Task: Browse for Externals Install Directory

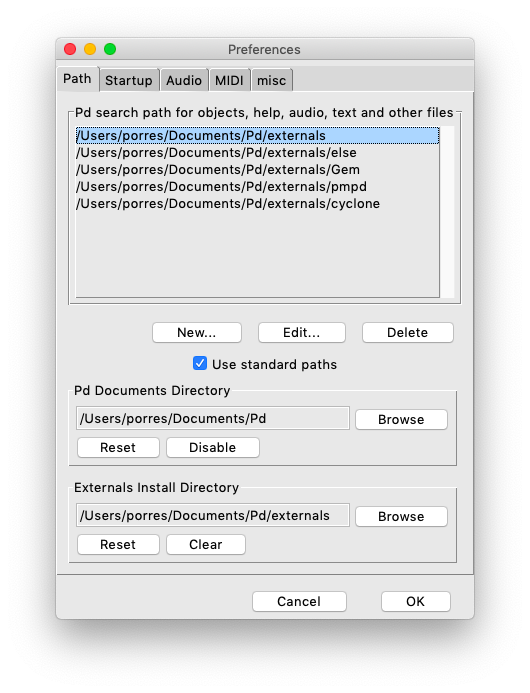Action: tap(401, 516)
